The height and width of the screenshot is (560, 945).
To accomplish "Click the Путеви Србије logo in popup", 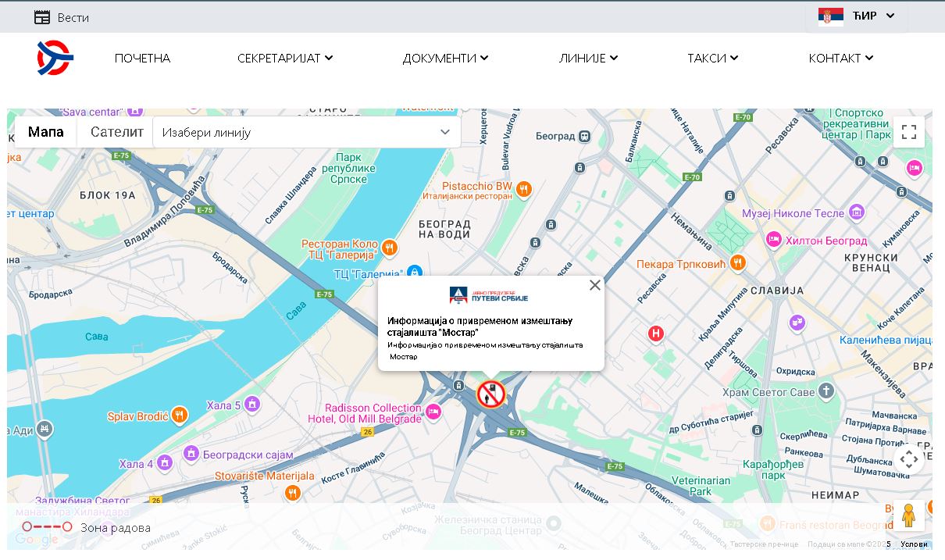I will click(x=490, y=295).
